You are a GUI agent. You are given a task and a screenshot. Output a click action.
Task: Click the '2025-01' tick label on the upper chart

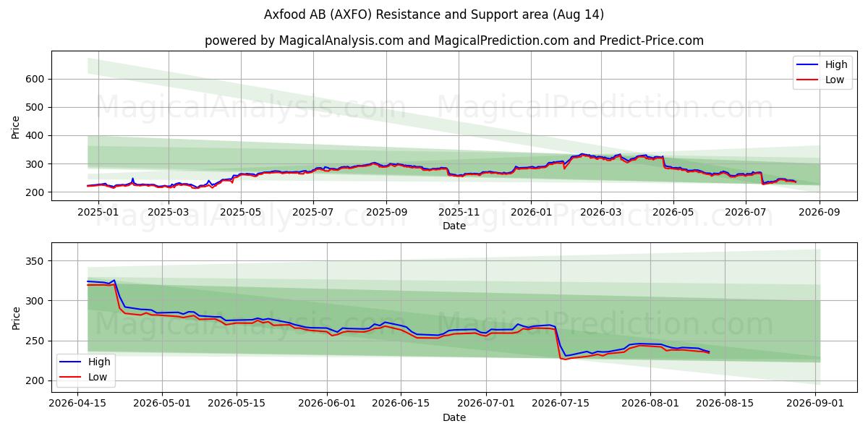98,213
